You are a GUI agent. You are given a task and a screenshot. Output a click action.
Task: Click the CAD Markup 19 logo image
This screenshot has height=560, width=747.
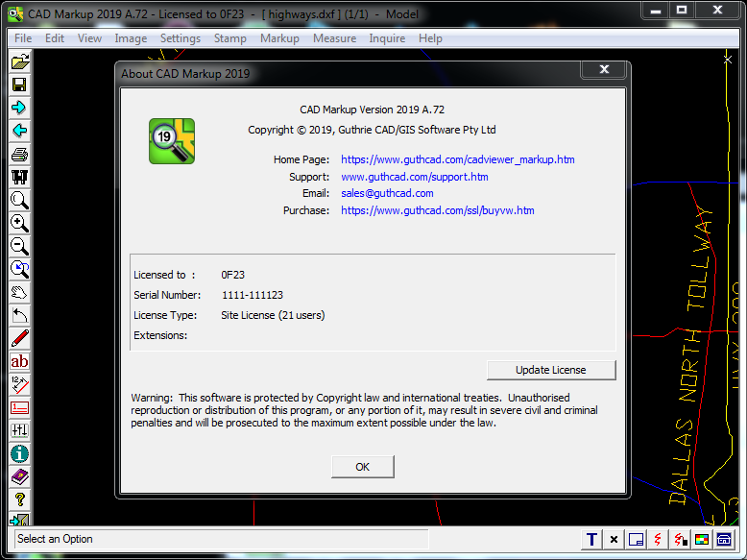click(172, 141)
